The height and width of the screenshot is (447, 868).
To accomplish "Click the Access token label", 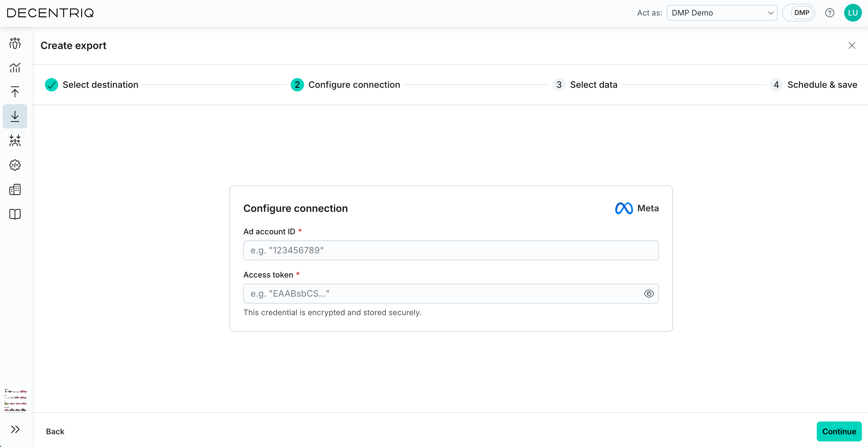I will [268, 274].
